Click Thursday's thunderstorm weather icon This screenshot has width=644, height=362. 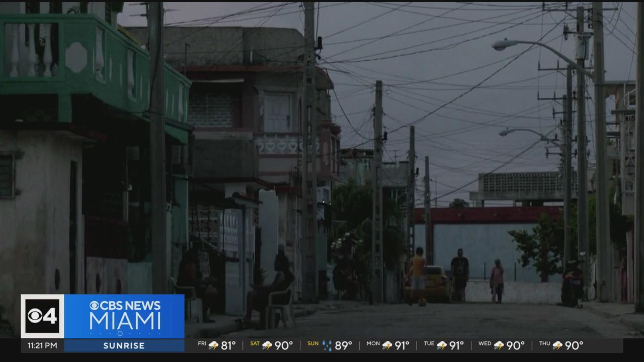pyautogui.click(x=558, y=345)
